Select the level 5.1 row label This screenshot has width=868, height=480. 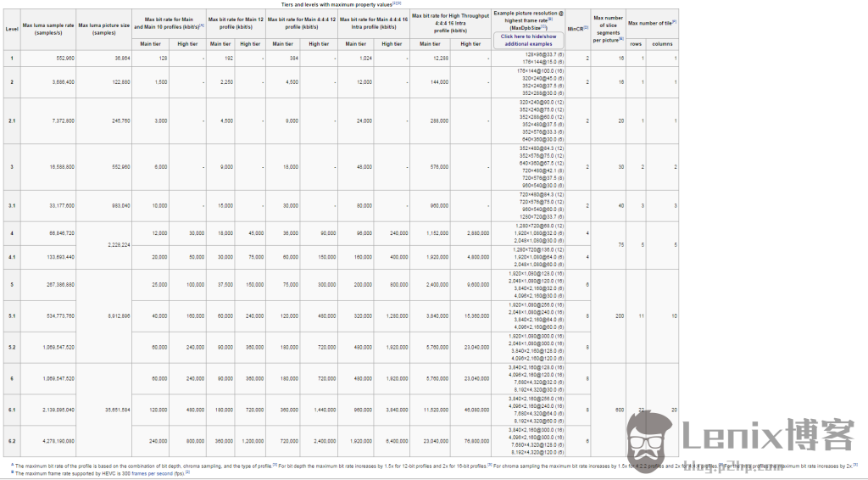pyautogui.click(x=12, y=315)
